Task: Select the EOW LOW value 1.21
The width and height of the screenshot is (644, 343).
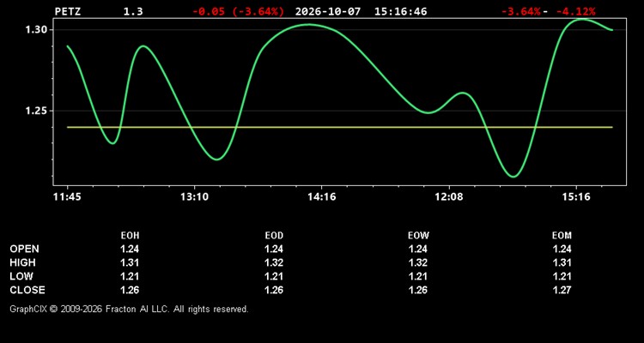Action: 418,276
